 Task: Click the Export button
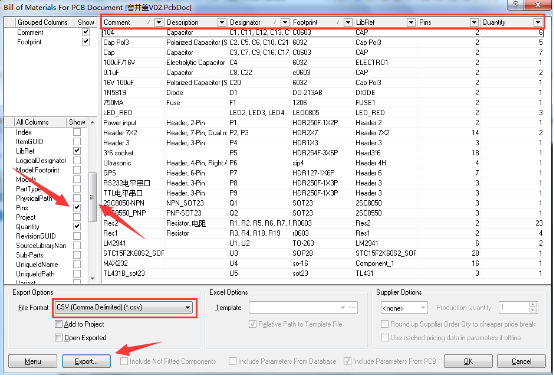click(86, 361)
